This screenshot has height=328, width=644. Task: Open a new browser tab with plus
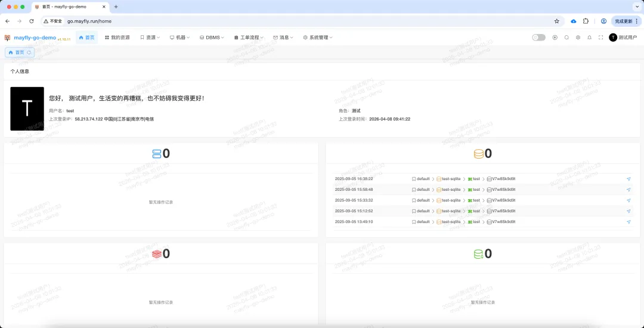pos(116,7)
